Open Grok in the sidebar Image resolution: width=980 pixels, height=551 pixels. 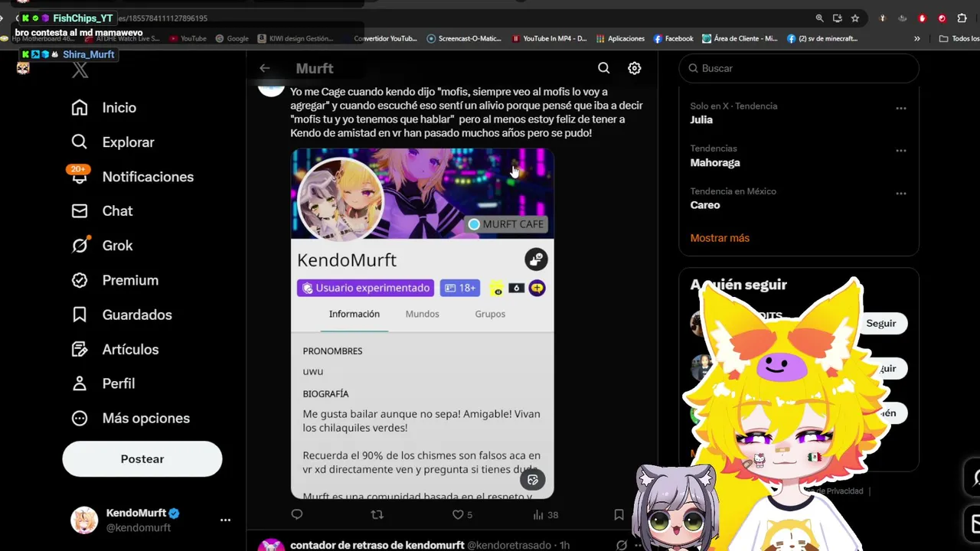tap(102, 246)
